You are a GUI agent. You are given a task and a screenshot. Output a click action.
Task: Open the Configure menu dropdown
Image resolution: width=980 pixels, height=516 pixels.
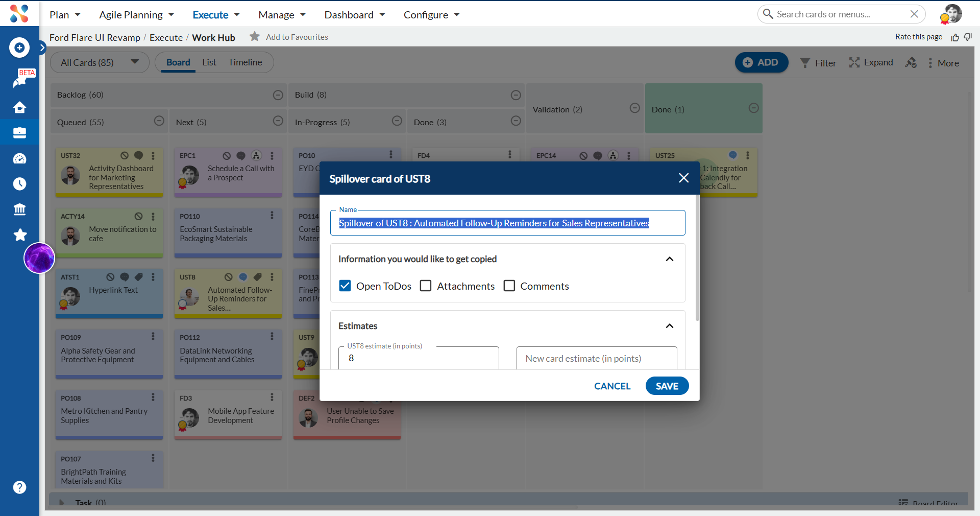coord(432,15)
